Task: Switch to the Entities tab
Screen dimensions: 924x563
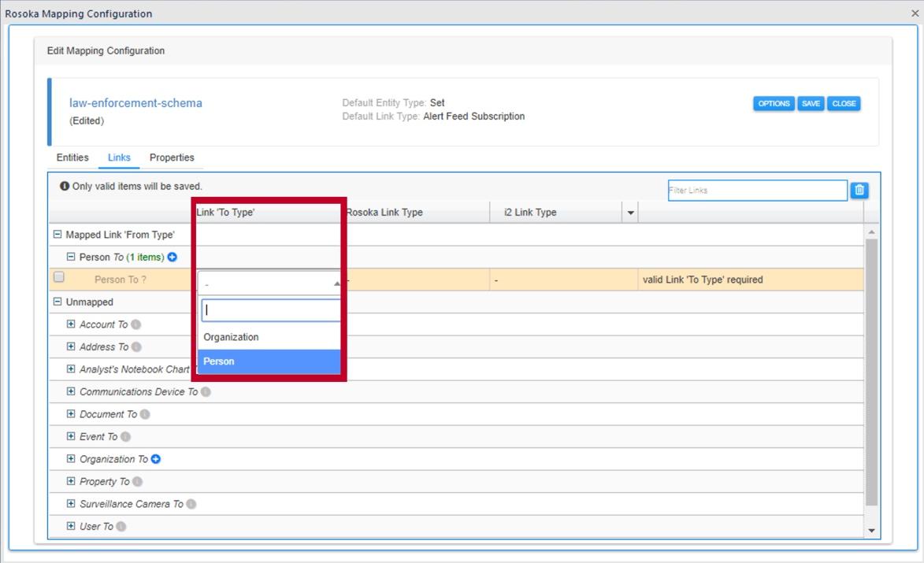Action: point(72,157)
